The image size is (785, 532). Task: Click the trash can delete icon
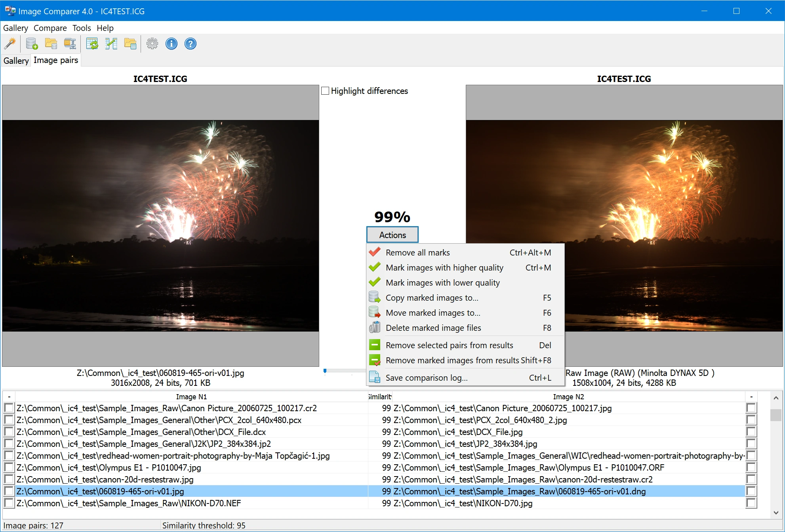click(375, 328)
